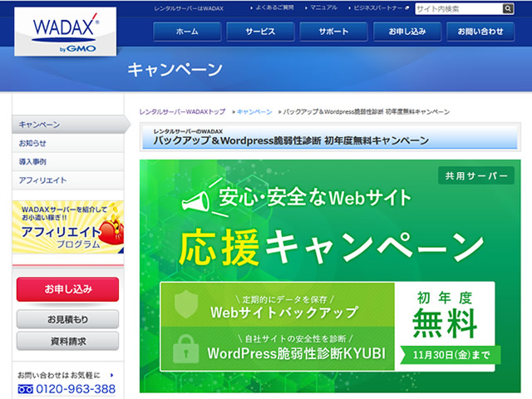Go to the ホーム nav tab
The height and width of the screenshot is (399, 532).
pos(187,32)
